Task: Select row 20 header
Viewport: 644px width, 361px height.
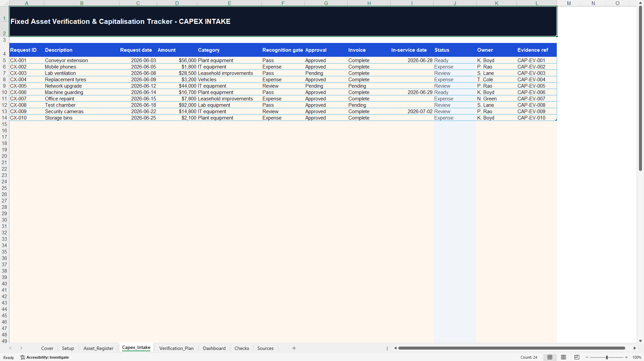Action: point(4,156)
